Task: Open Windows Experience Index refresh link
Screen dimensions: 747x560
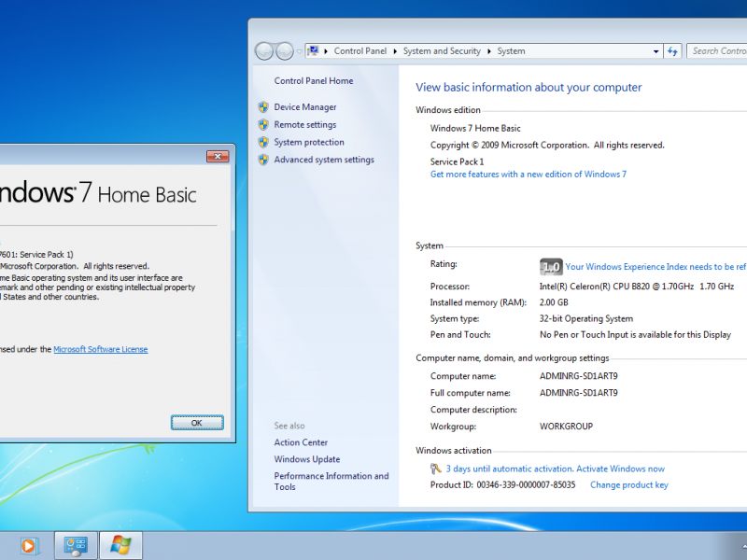Action: (656, 267)
